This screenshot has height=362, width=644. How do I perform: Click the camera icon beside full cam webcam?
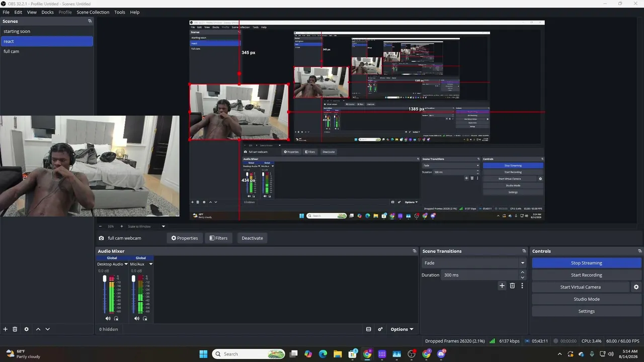pos(101,238)
